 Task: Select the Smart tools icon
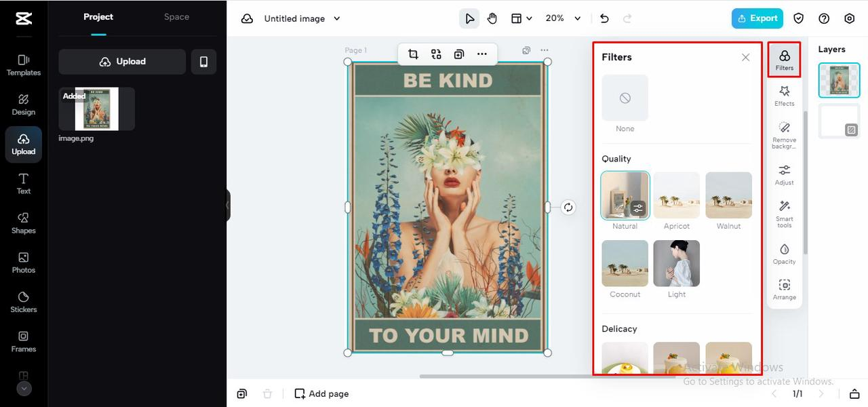[x=784, y=212]
